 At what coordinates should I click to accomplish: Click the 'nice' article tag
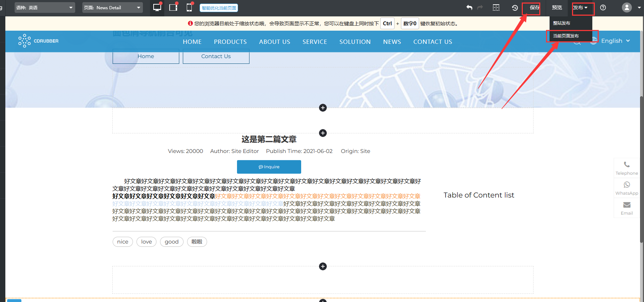point(123,242)
